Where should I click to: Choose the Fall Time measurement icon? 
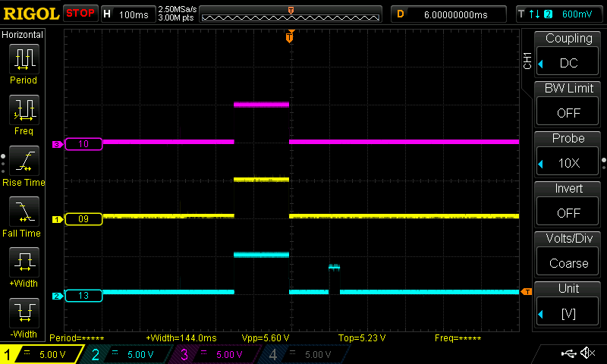[x=24, y=213]
